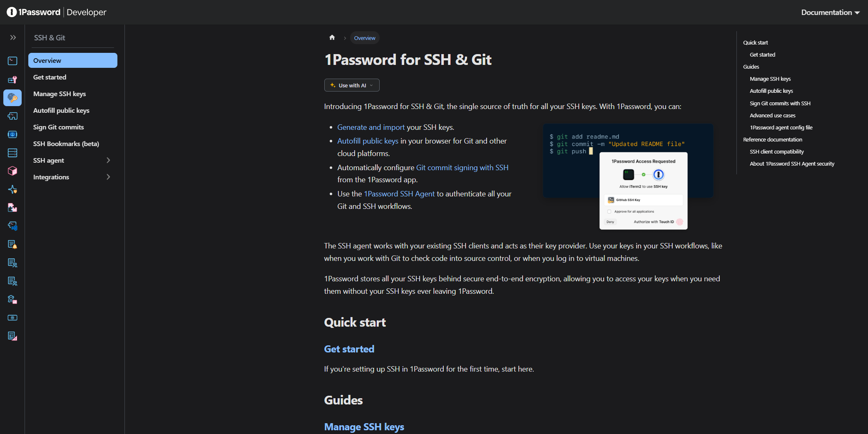
Task: Follow the 1Password SSH Agent link
Action: click(x=399, y=194)
